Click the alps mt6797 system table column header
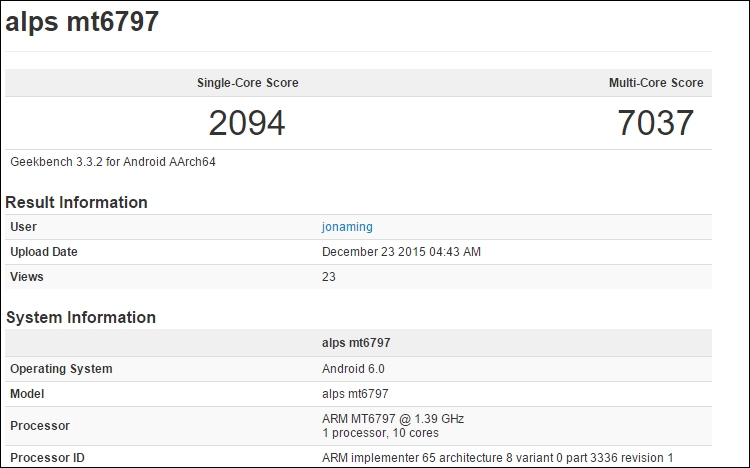 pyautogui.click(x=356, y=343)
